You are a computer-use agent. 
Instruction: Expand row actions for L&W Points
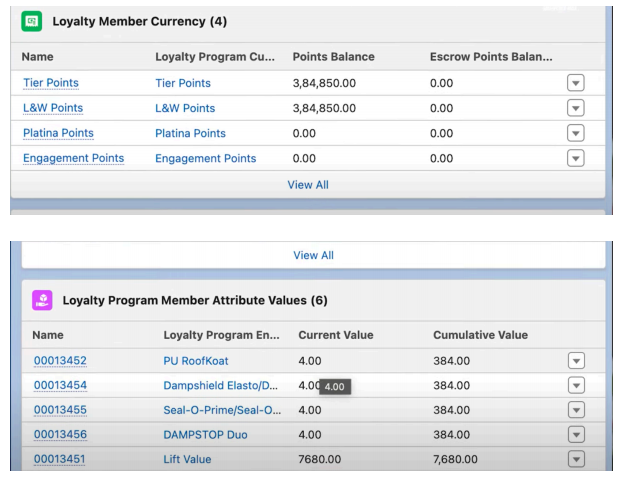(575, 108)
